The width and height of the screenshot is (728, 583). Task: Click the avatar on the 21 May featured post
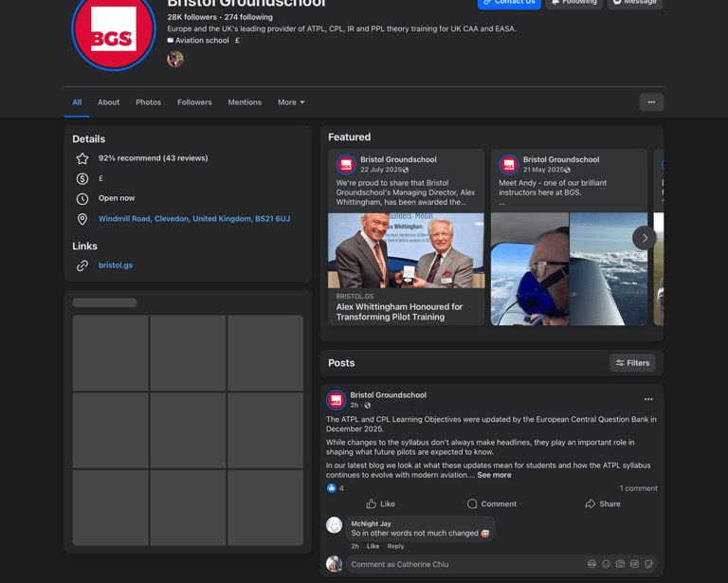[508, 164]
